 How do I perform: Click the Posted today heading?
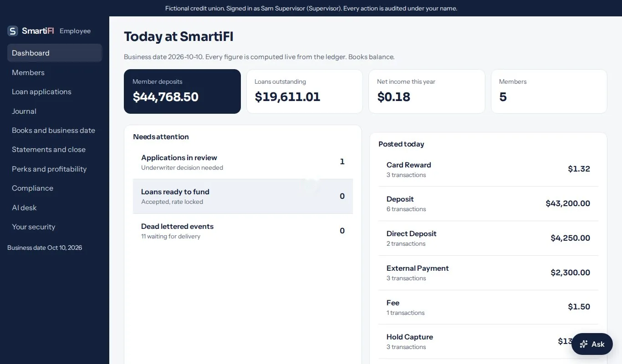[x=401, y=144]
